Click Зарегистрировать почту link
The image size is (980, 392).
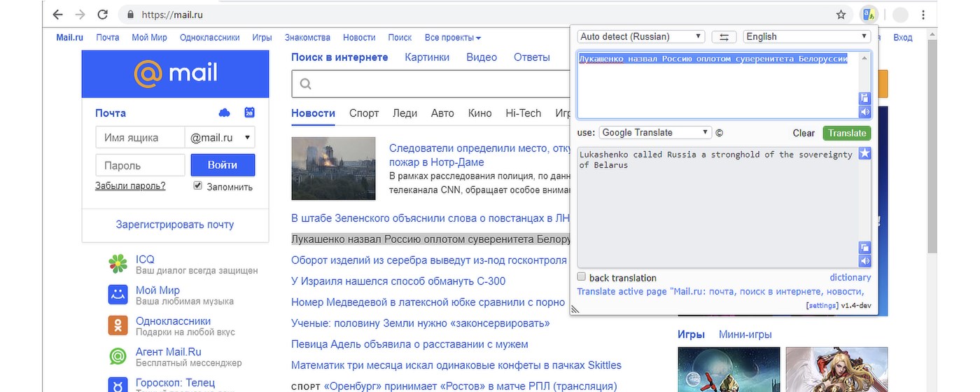175,225
